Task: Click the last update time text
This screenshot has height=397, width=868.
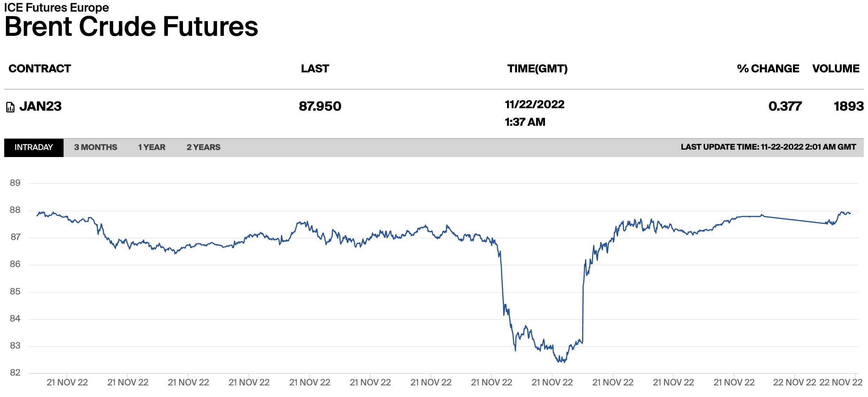Action: (x=768, y=147)
